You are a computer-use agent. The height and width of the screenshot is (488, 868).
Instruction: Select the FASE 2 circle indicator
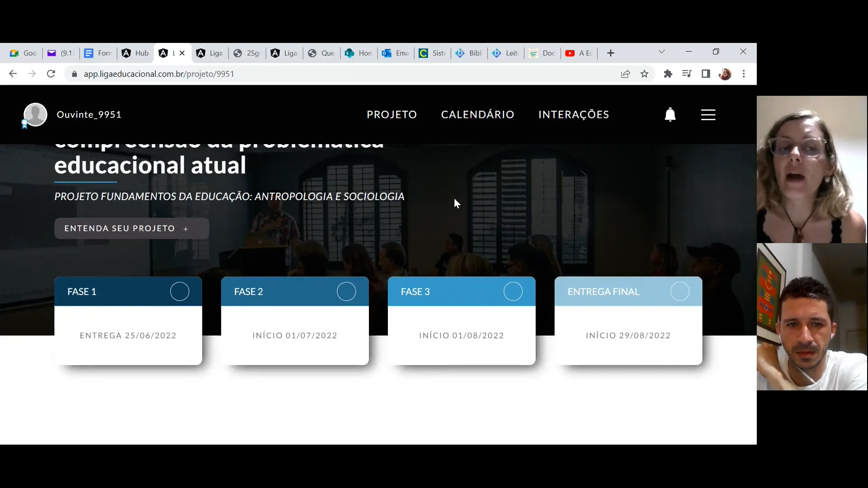pyautogui.click(x=346, y=292)
